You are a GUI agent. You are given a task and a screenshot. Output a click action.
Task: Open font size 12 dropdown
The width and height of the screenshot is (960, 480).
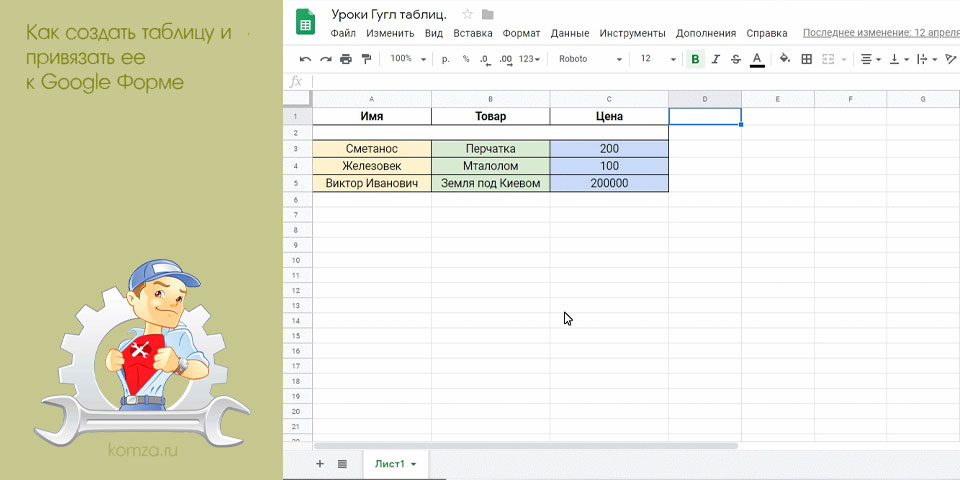658,59
